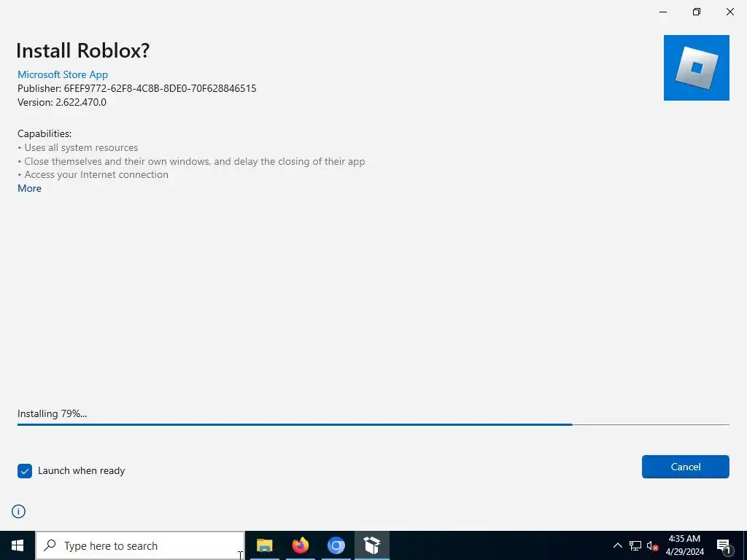Click the Roblox app logo tile
The width and height of the screenshot is (747, 560).
coord(696,68)
